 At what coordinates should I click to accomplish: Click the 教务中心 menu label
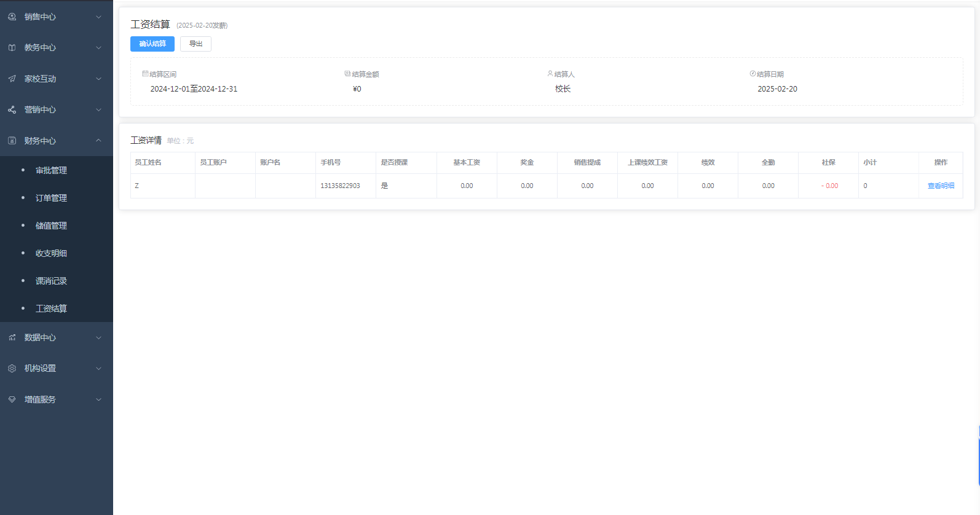[40, 48]
